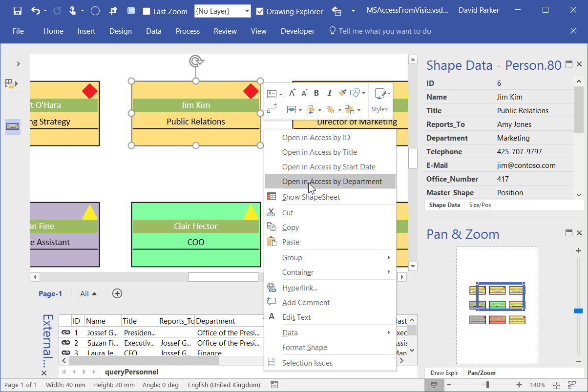
Task: Click the Page-1 page tab
Action: click(x=50, y=294)
